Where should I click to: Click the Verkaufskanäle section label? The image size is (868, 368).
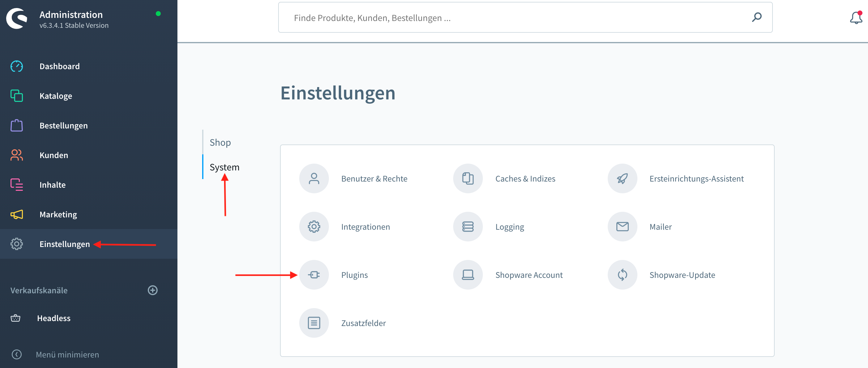coord(39,290)
